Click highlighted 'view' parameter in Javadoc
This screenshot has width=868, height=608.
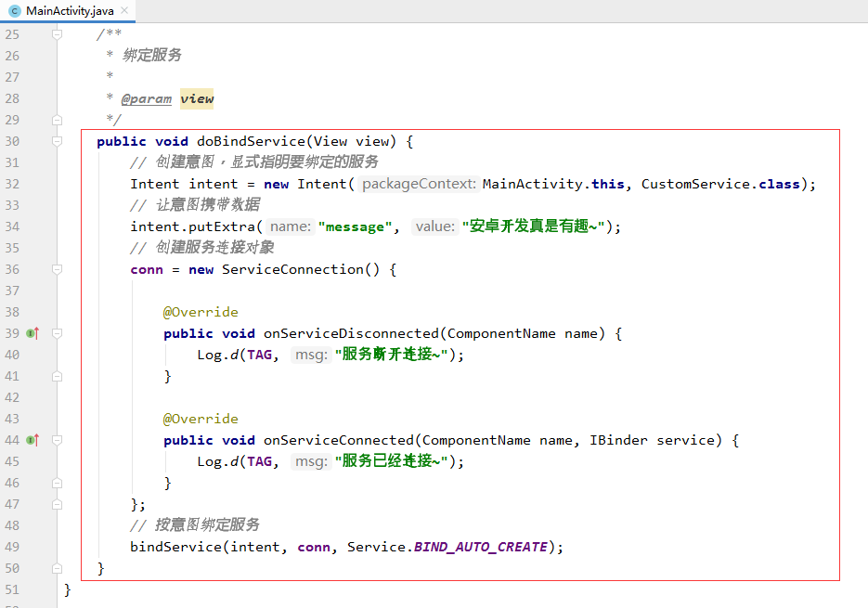(197, 99)
